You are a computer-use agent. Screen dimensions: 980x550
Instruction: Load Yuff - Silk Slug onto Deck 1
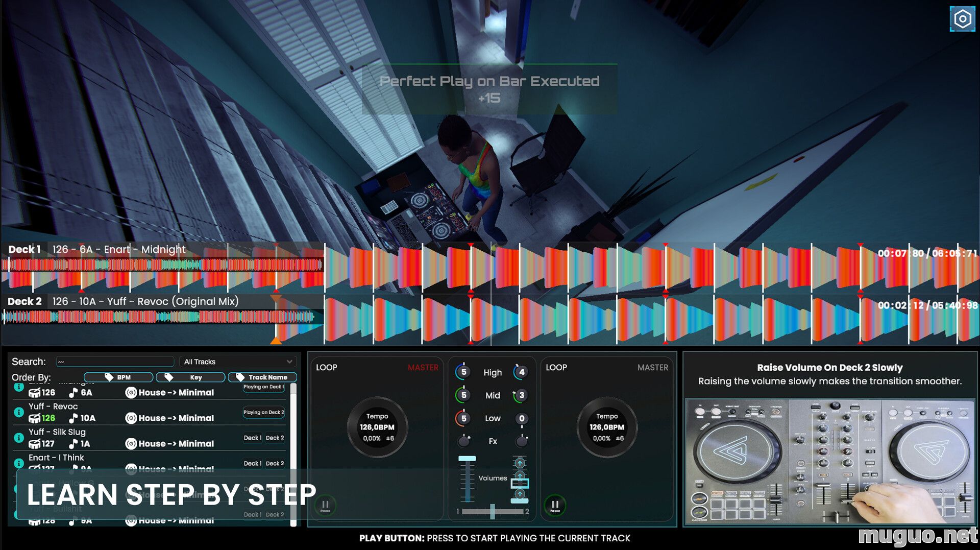(252, 438)
